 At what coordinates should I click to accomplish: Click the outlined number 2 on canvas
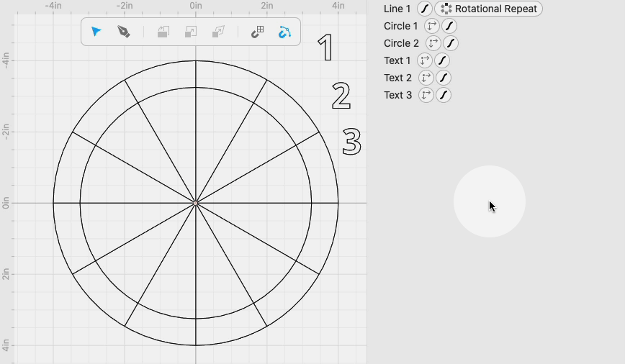pos(341,96)
